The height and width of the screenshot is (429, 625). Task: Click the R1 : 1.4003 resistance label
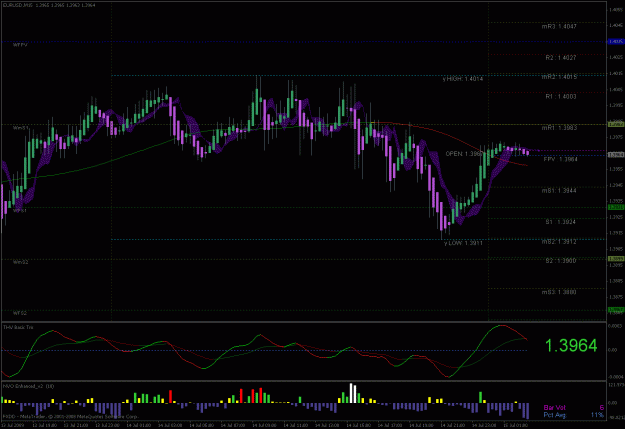(x=560, y=96)
